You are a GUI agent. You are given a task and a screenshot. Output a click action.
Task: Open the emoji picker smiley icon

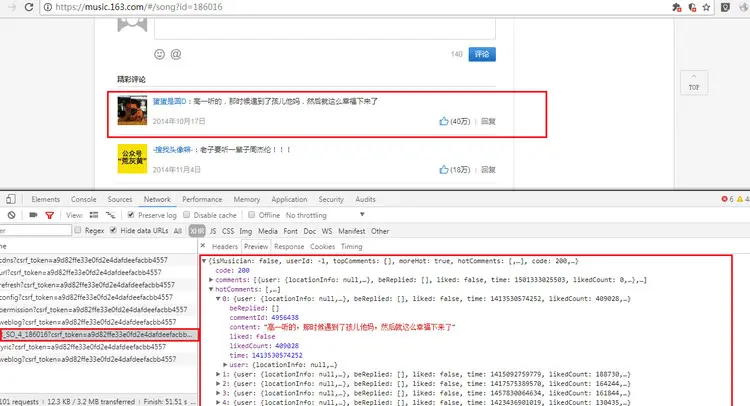click(159, 54)
